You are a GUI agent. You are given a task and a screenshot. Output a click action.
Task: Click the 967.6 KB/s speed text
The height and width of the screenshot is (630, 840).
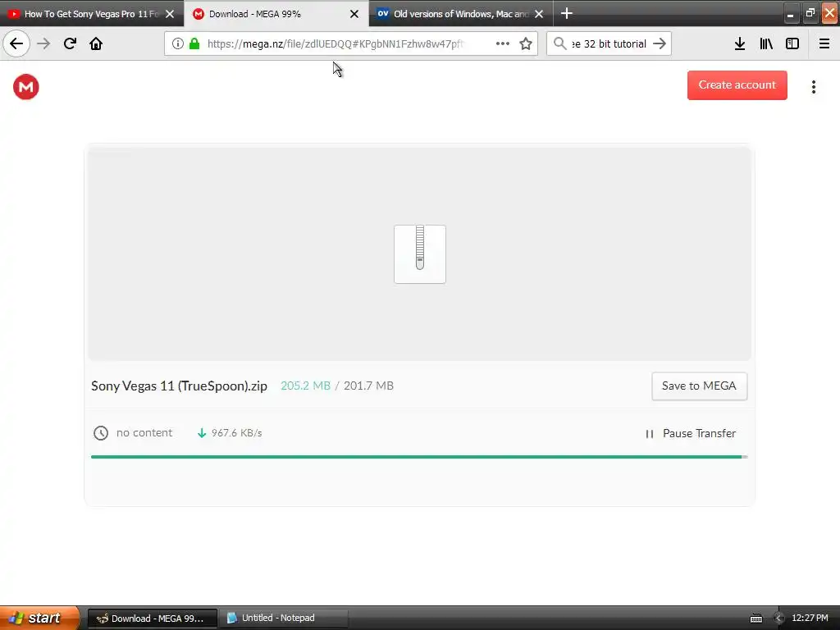click(x=237, y=433)
